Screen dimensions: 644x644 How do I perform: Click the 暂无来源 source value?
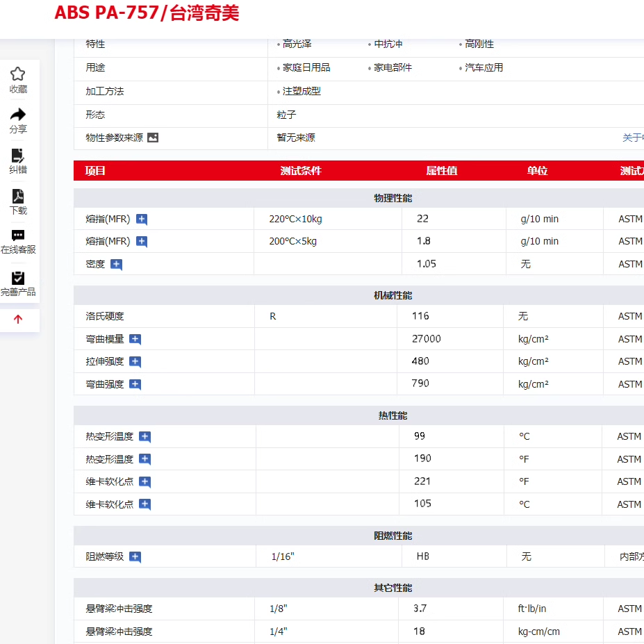296,138
